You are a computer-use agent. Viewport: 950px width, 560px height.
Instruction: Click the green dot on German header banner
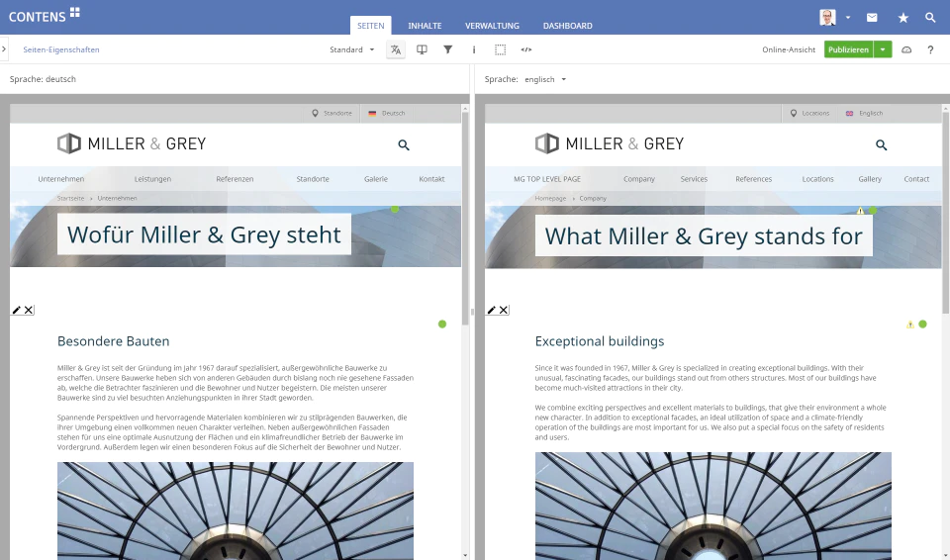pyautogui.click(x=395, y=209)
